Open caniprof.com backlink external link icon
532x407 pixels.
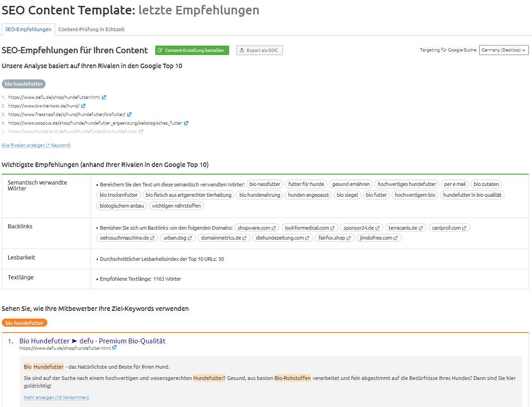click(x=463, y=227)
